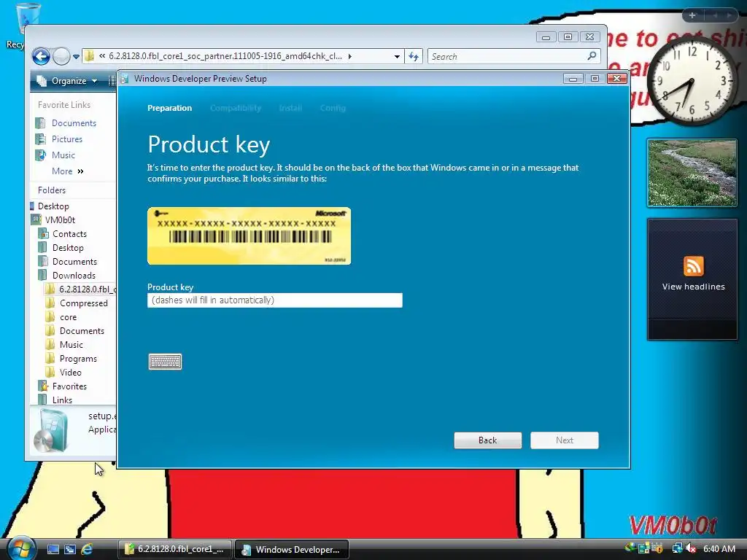This screenshot has width=747, height=560.
Task: Select Favorites folder in tree
Action: coord(63,386)
